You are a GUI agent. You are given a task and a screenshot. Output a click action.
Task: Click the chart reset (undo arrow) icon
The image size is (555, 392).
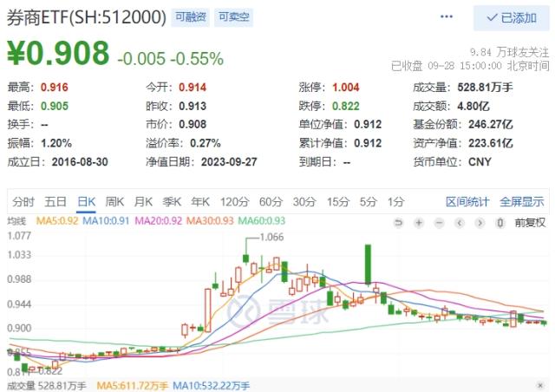[x=399, y=223]
